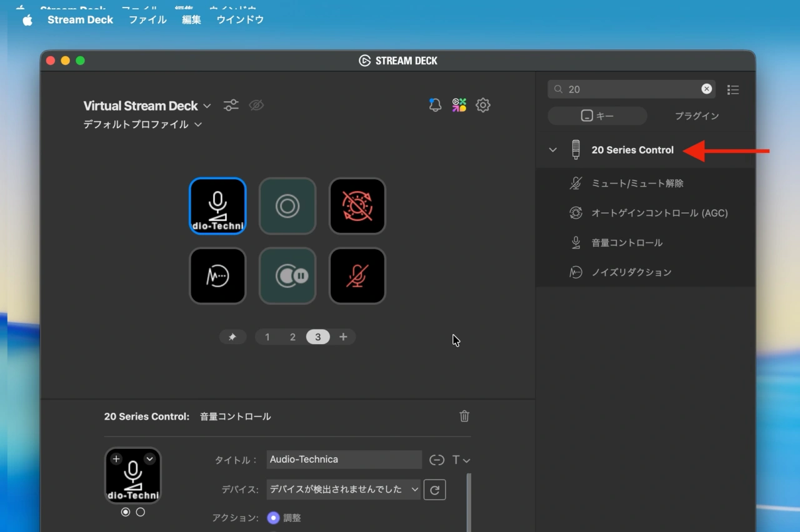
Task: Open the ウインドウ menu
Action: 240,20
